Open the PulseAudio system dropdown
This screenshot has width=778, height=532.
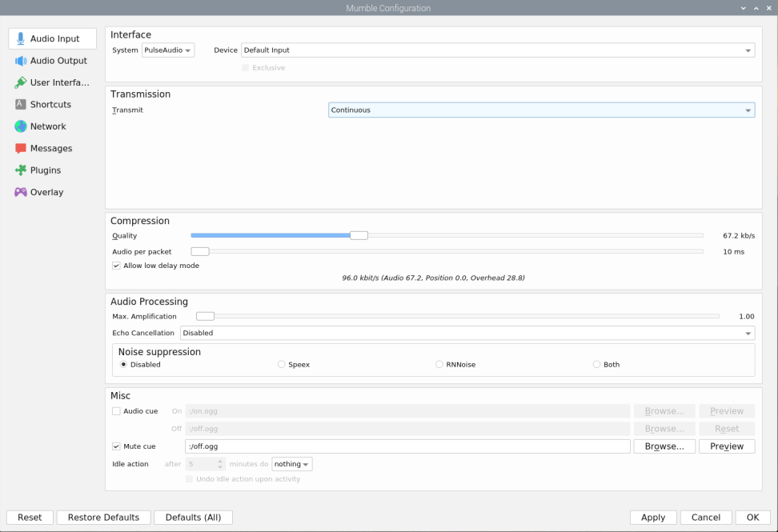coord(167,50)
